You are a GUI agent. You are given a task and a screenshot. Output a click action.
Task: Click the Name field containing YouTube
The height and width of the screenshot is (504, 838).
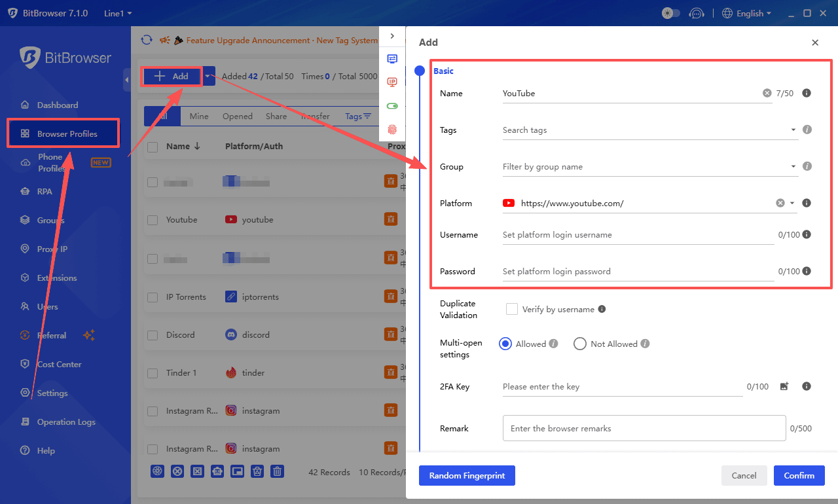(589, 93)
